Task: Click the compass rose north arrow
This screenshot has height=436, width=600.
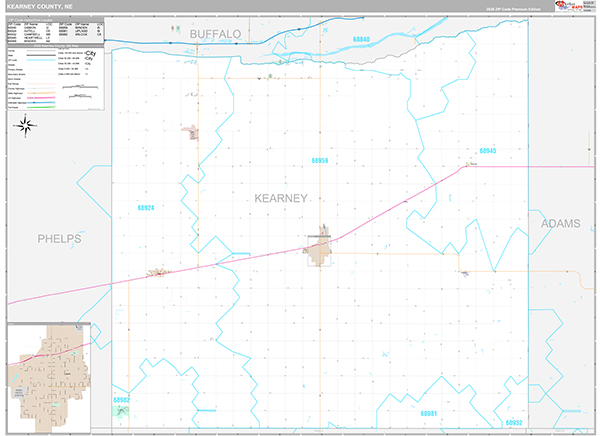Action: point(27,125)
